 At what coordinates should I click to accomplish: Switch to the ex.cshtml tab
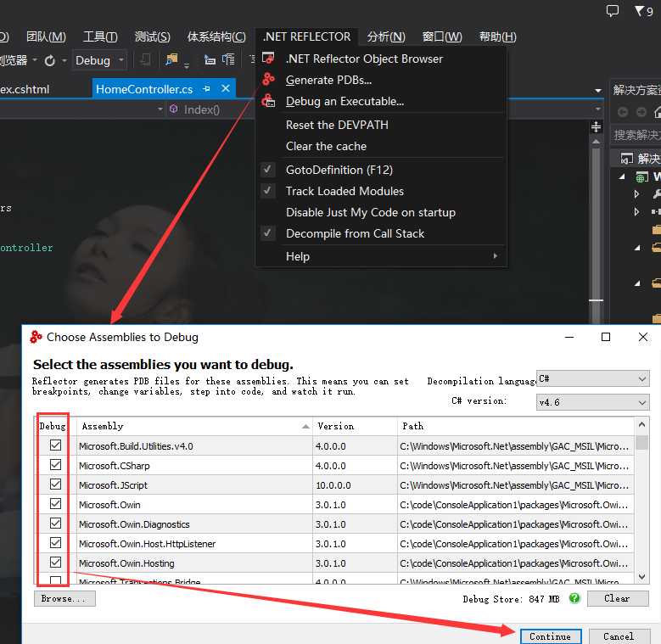tap(25, 89)
